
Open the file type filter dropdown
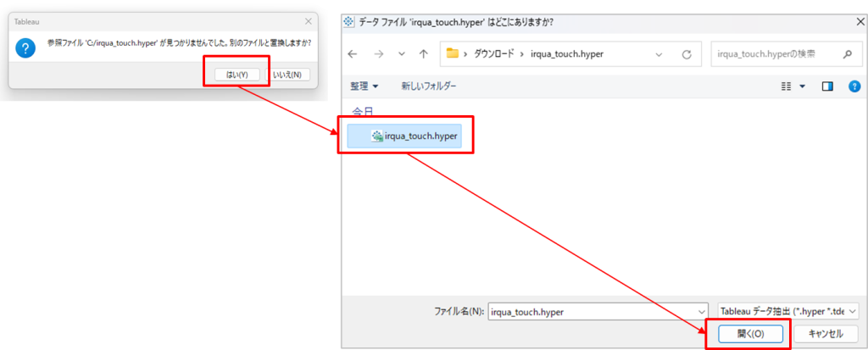tap(853, 311)
